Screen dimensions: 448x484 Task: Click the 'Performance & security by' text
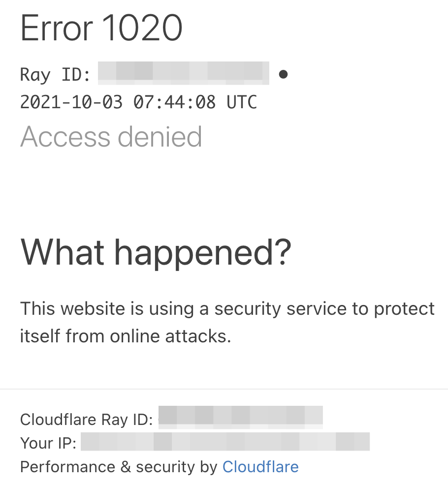tap(119, 466)
